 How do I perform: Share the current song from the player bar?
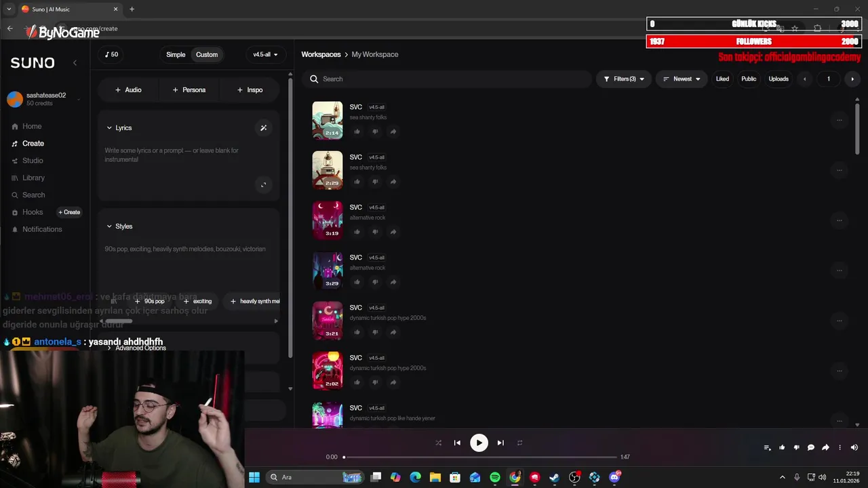[x=825, y=447]
